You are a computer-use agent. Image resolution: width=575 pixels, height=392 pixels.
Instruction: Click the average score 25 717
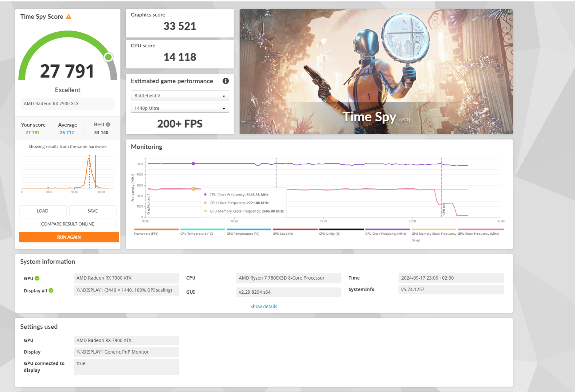point(67,132)
